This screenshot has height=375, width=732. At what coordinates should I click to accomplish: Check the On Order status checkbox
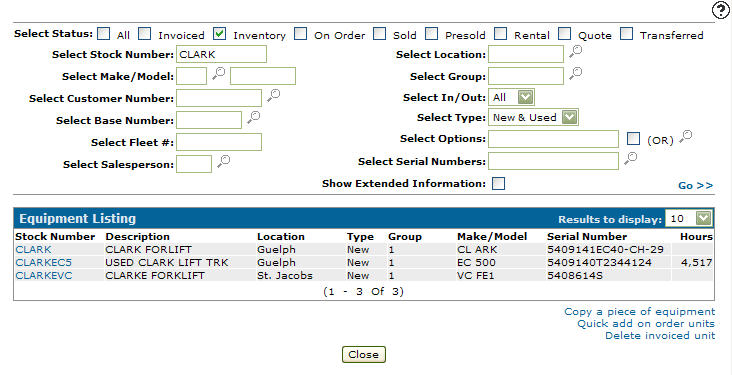click(x=301, y=34)
